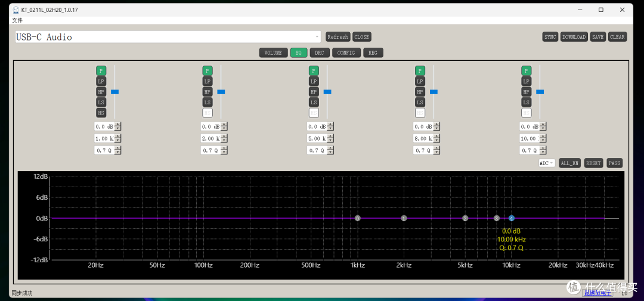The height and width of the screenshot is (301, 644).
Task: Select LS filter for the 2.00 k band
Action: tap(208, 103)
